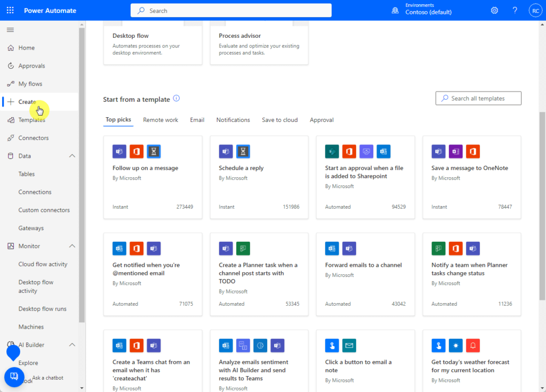The height and width of the screenshot is (392, 546).
Task: Click the Planner icon on Create a Planner task card
Action: pos(243,248)
